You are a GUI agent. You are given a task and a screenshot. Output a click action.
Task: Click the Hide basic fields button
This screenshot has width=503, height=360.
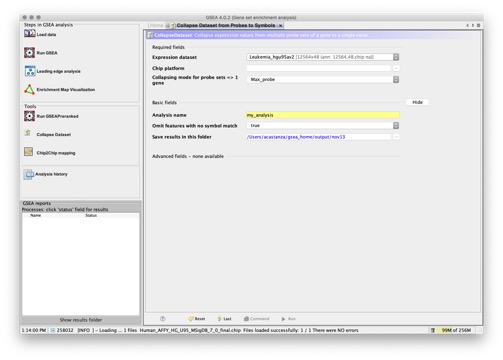point(417,102)
